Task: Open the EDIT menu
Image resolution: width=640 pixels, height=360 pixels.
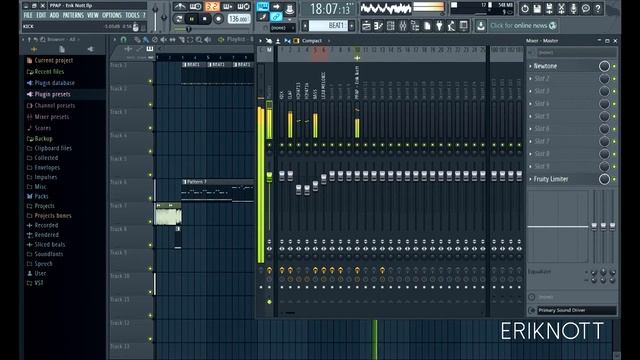Action: click(x=41, y=16)
